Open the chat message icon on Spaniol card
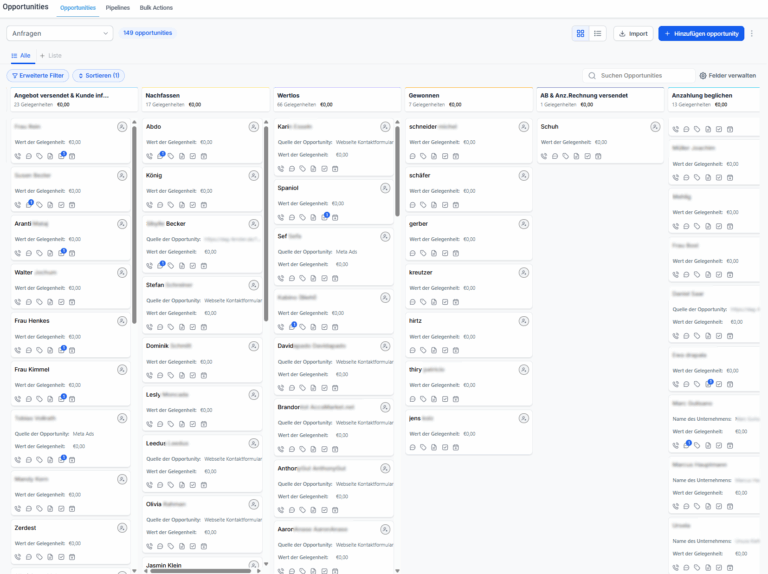Screen dimensions: 768x574 (x=291, y=217)
